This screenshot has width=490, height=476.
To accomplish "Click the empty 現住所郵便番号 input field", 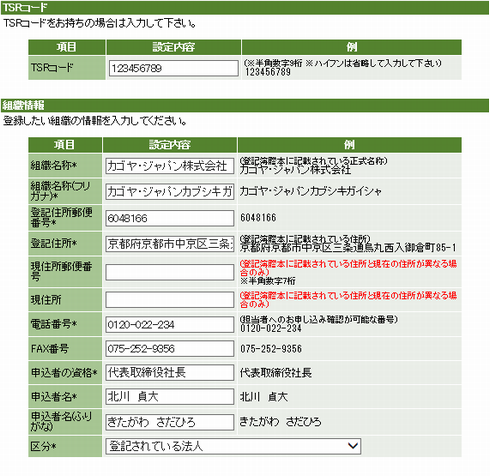I will click(170, 272).
